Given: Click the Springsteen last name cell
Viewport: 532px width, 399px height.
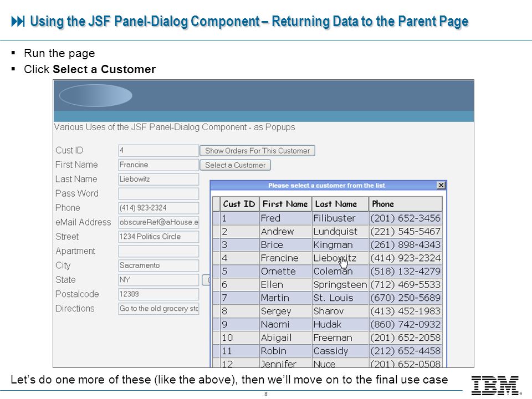Looking at the screenshot, I should click(340, 285).
